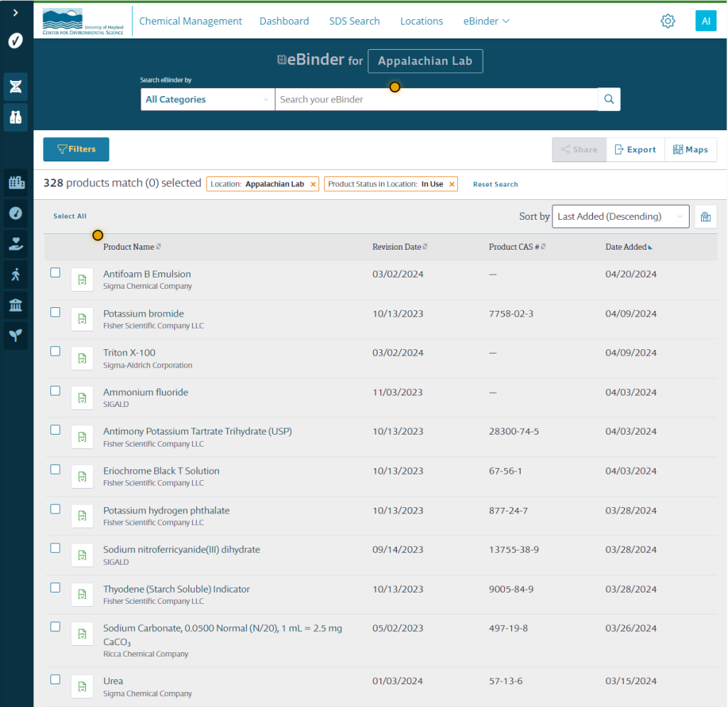728x707 pixels.
Task: Sort by Product Name column
Action: (132, 247)
